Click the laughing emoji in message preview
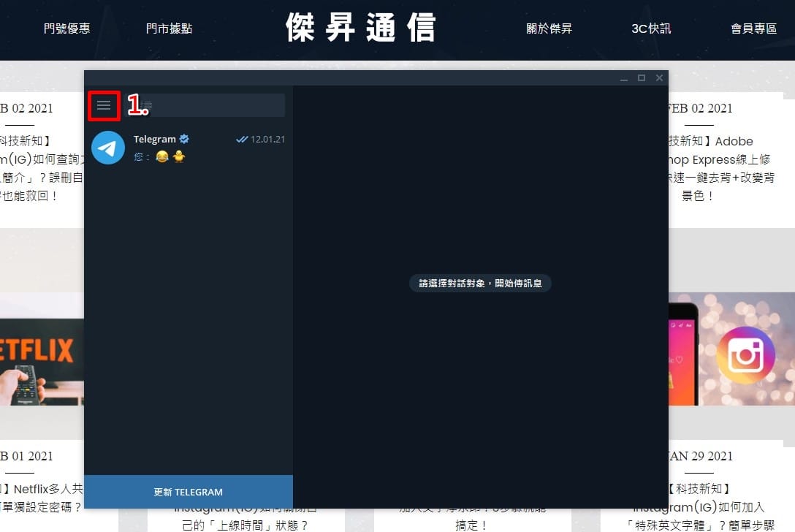795x532 pixels. tap(162, 156)
